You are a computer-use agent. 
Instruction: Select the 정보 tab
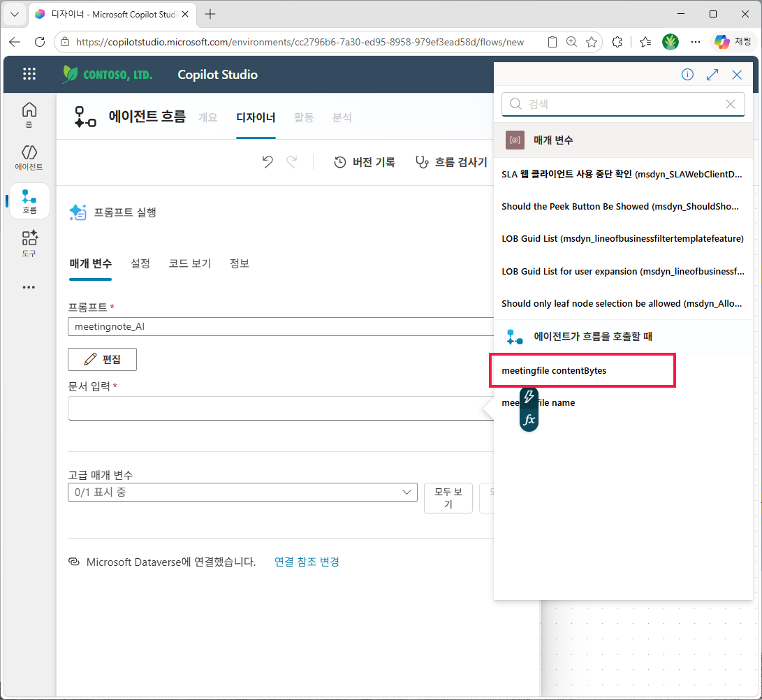[239, 263]
